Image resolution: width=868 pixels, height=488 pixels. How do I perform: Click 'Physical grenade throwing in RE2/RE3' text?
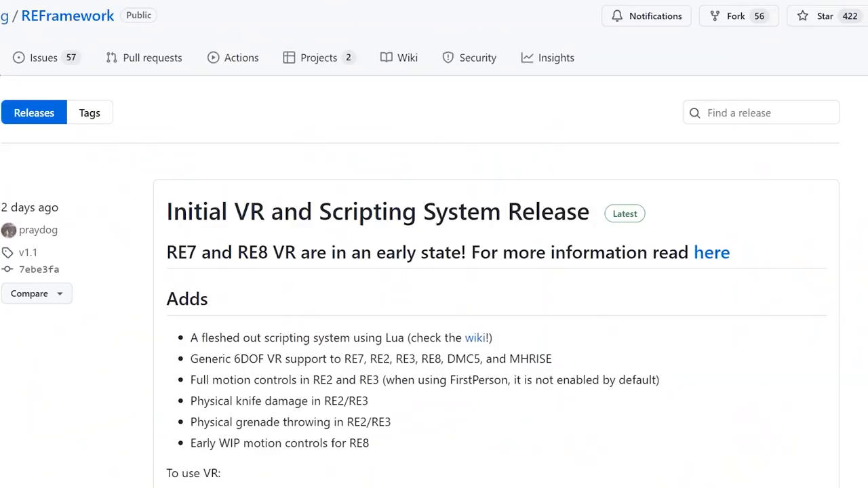tap(290, 422)
